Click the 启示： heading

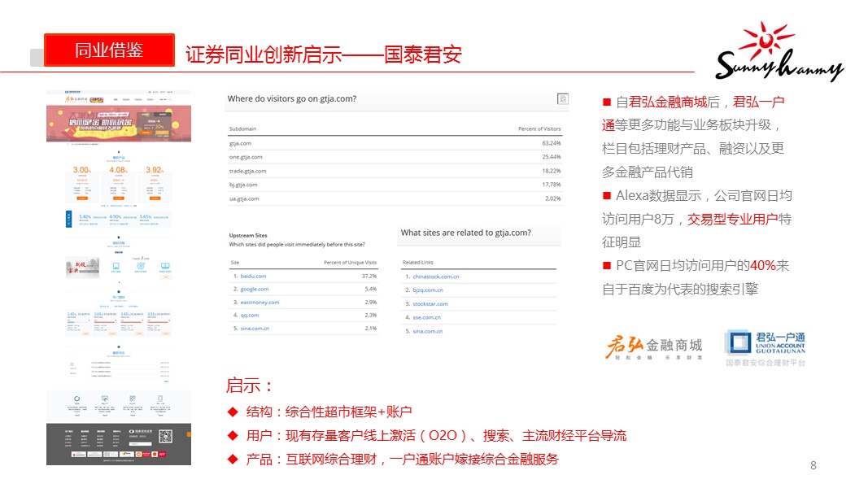click(x=249, y=386)
